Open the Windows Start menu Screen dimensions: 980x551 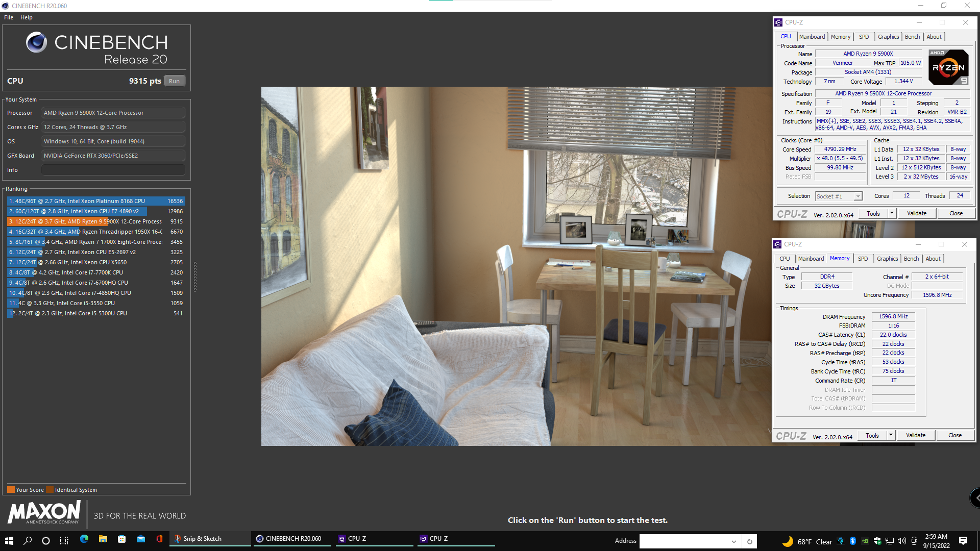point(9,540)
